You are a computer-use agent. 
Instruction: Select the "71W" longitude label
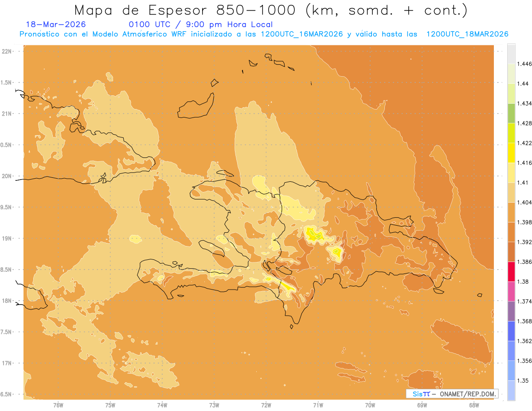[x=318, y=405]
